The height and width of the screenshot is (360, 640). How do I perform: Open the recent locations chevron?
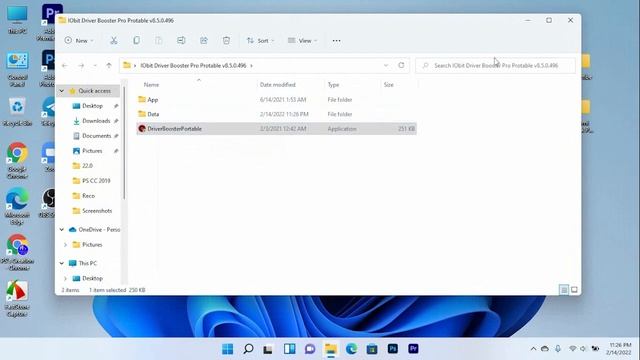point(95,65)
